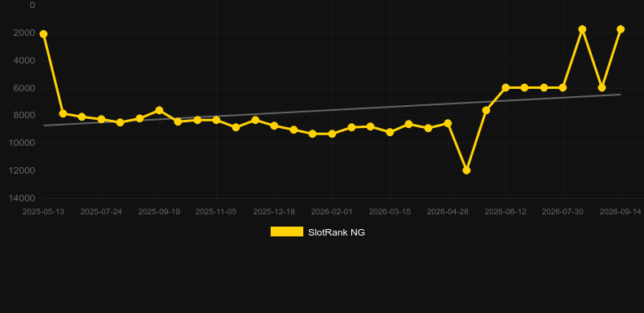Click the '2026-07-30' x-axis label
644x313 pixels.
click(x=562, y=212)
